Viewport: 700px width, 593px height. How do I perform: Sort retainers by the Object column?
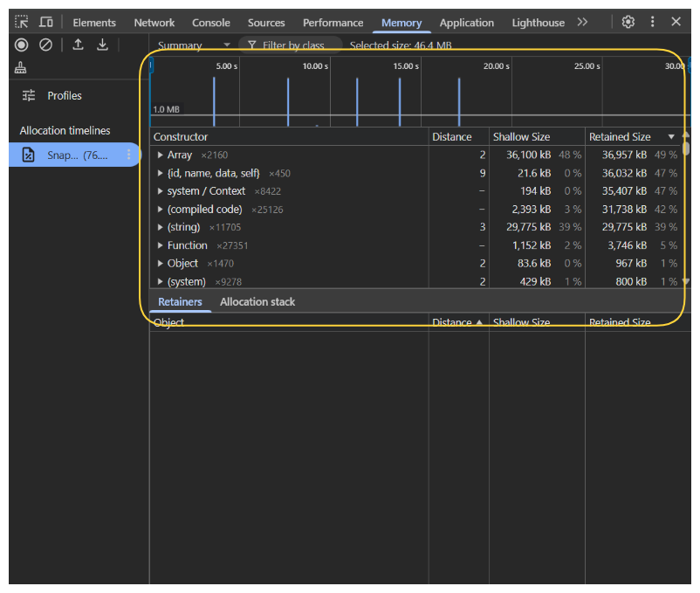(x=289, y=322)
